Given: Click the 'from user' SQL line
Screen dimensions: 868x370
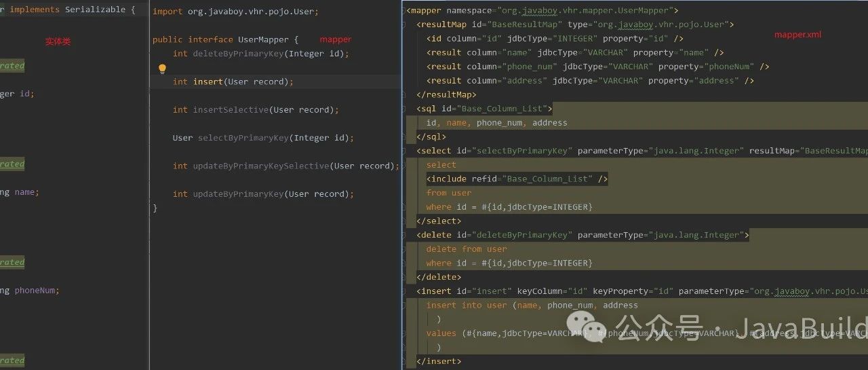Looking at the screenshot, I should click(x=449, y=193).
